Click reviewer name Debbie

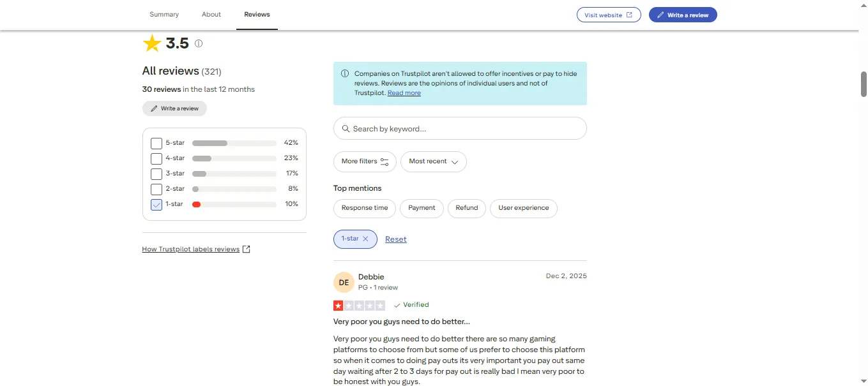[371, 277]
